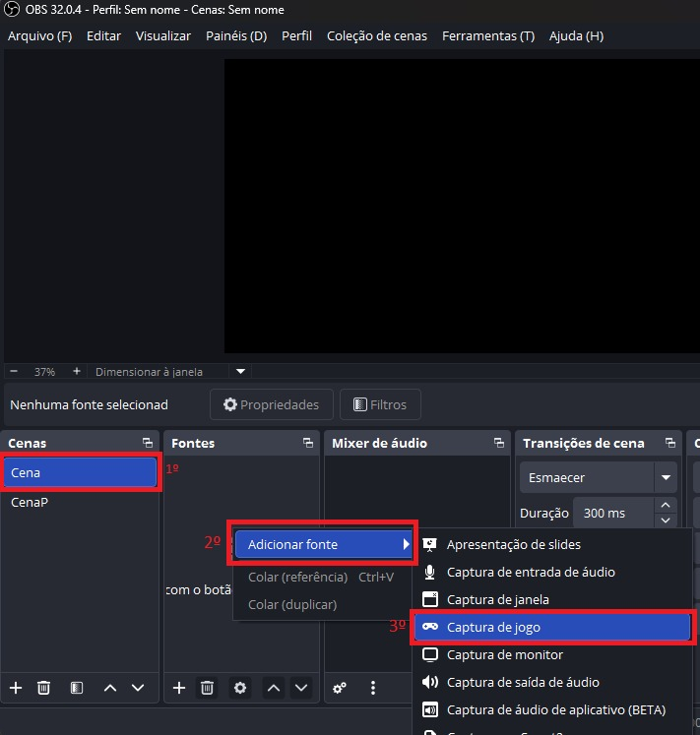Open the Editar menu
This screenshot has width=700, height=735.
pos(103,36)
